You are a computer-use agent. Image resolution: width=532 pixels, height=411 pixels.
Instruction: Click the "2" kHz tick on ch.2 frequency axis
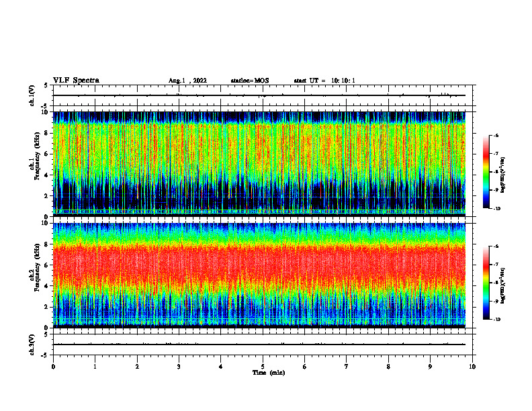click(47, 307)
